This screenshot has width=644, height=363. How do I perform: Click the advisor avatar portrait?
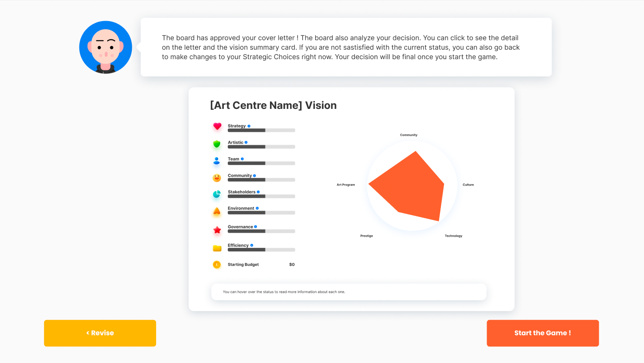[x=106, y=47]
